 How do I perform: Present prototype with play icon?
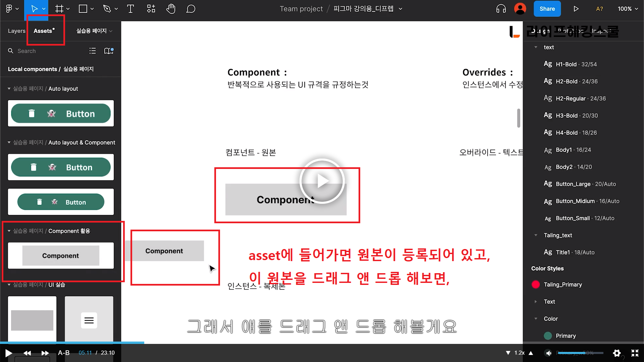pos(576,9)
